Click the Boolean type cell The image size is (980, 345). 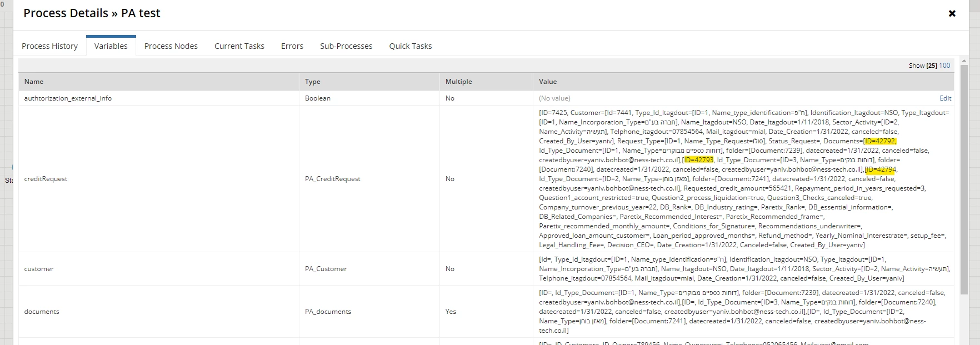pos(318,98)
